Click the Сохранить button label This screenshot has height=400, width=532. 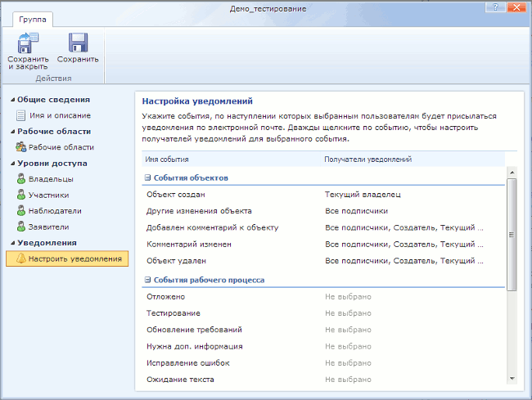pyautogui.click(x=78, y=59)
